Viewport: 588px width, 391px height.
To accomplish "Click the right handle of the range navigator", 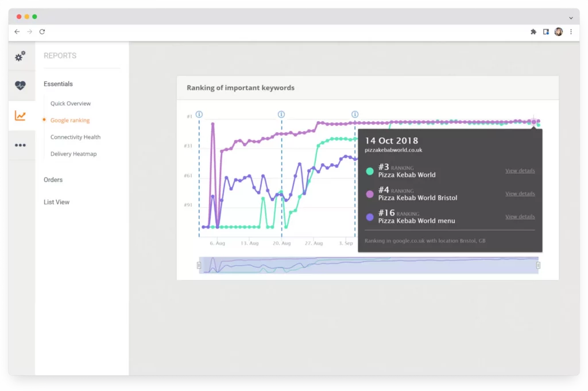I will coord(538,265).
